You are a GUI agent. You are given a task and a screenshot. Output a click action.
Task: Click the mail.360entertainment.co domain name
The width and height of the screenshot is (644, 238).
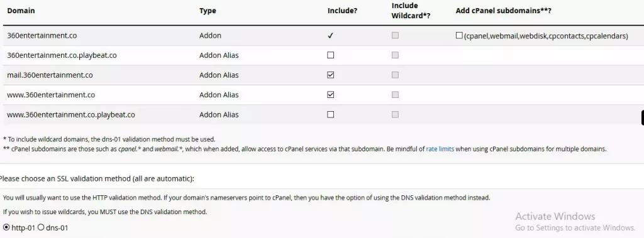50,75
